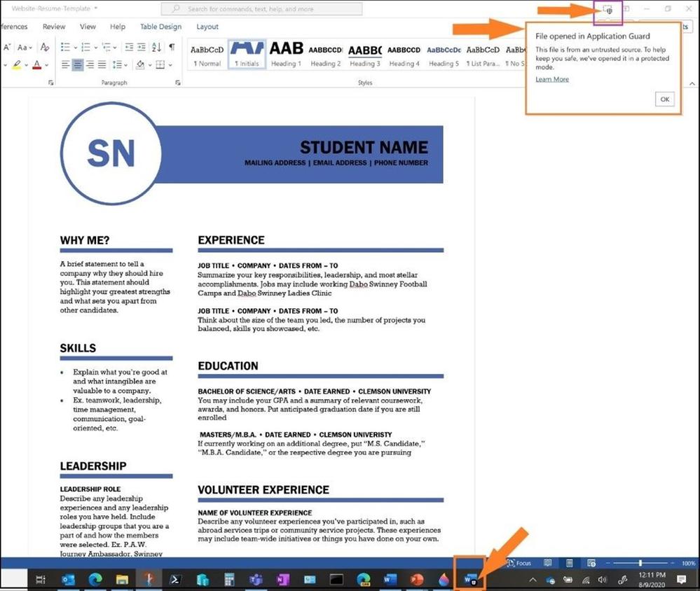This screenshot has width=700, height=591.
Task: Click the Increase Indent icon
Action: [142, 47]
